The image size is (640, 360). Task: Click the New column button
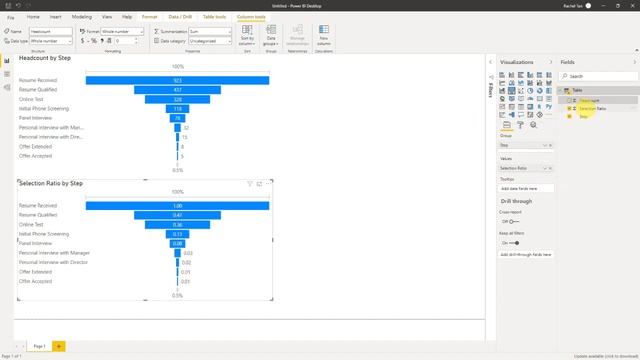pos(324,36)
